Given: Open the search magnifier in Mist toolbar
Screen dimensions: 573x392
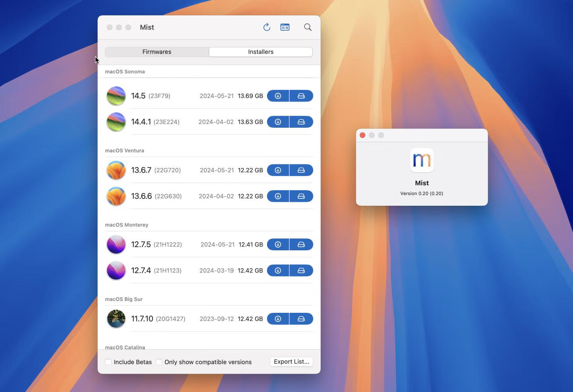Looking at the screenshot, I should pos(308,27).
